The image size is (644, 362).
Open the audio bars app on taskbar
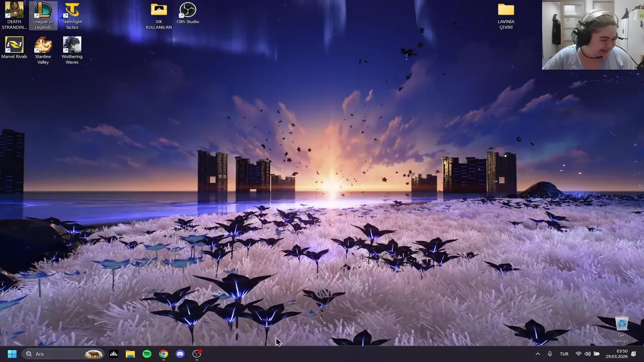[114, 354]
